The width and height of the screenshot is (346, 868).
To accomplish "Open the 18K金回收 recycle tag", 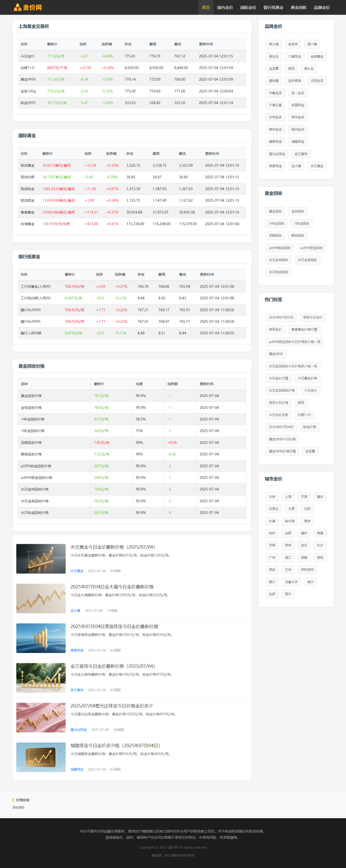I will pyautogui.click(x=301, y=224).
